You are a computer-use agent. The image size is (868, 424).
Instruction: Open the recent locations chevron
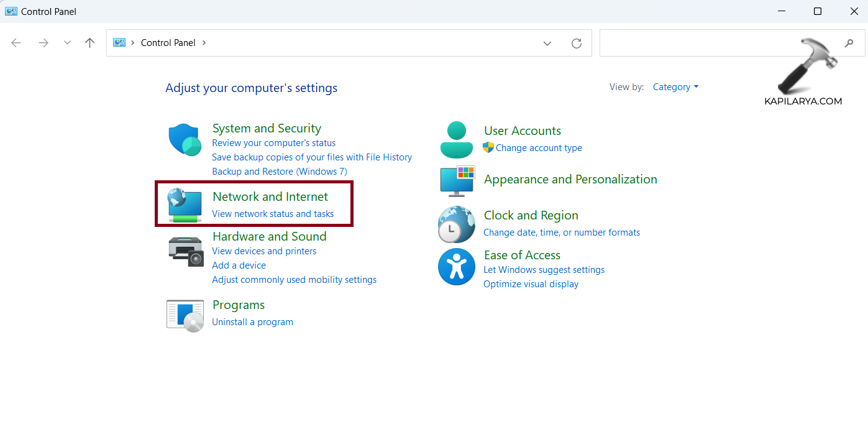click(x=67, y=43)
